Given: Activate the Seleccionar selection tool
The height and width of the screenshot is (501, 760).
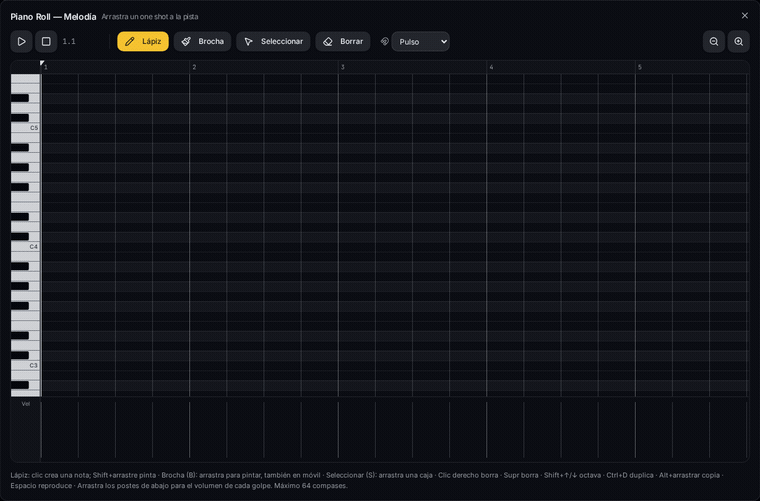Looking at the screenshot, I should pyautogui.click(x=273, y=42).
